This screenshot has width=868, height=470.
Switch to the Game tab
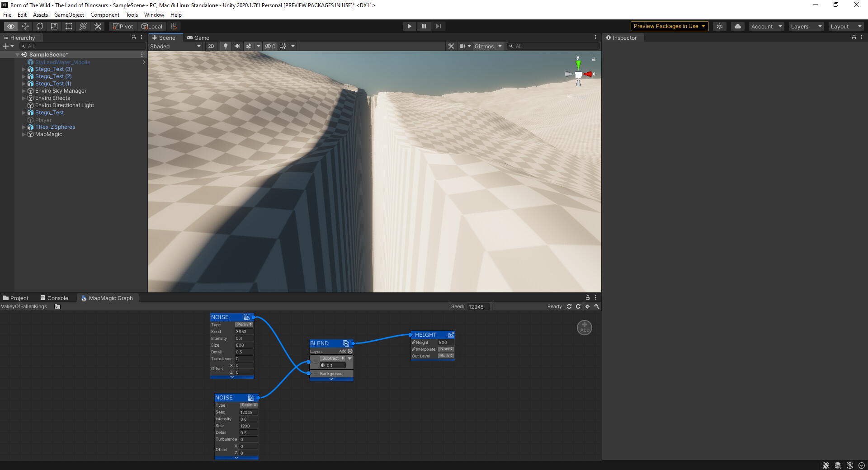pos(198,38)
